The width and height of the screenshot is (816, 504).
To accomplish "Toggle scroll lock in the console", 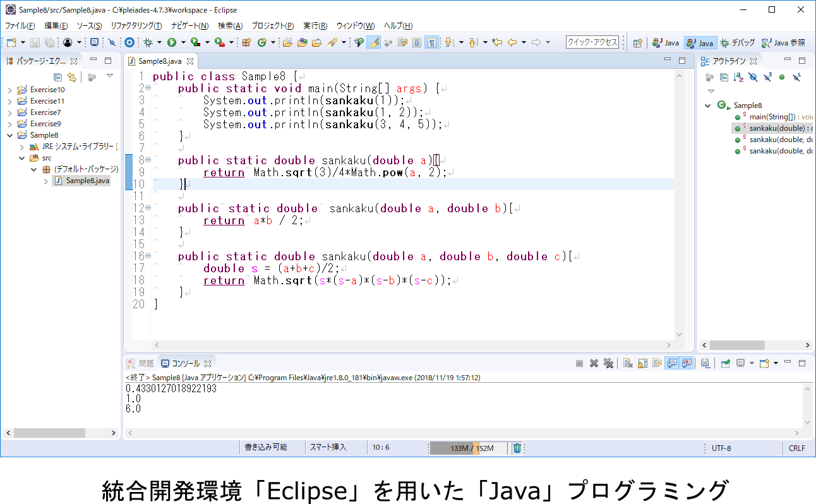I will click(x=642, y=363).
